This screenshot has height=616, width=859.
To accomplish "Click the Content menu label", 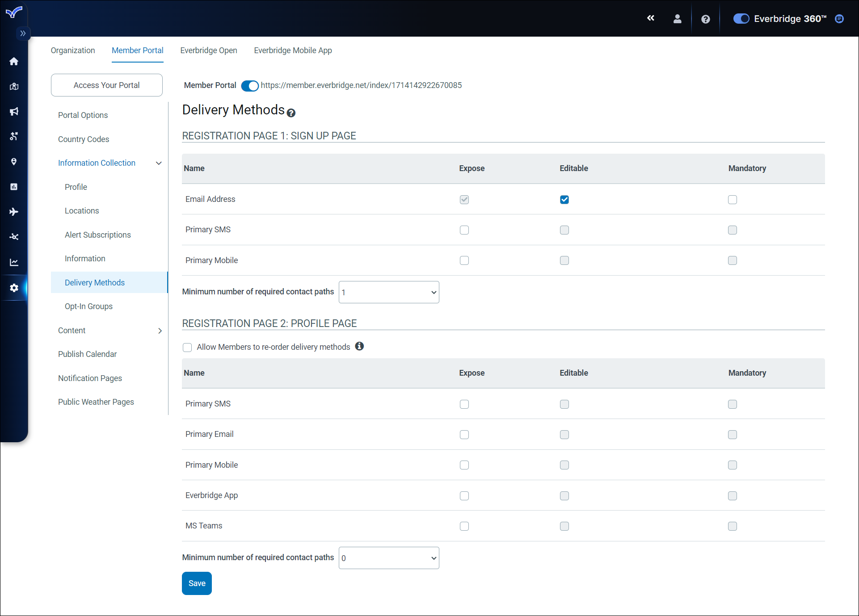I will point(72,331).
